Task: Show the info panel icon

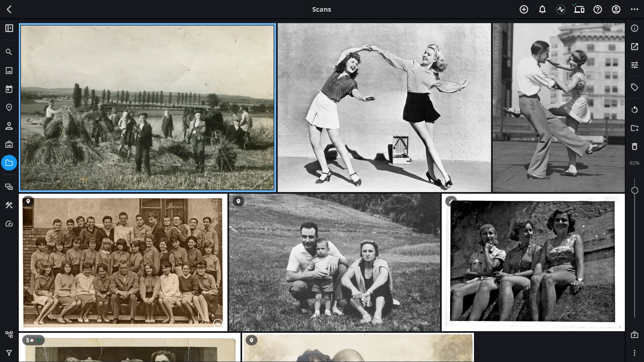Action: pyautogui.click(x=635, y=28)
